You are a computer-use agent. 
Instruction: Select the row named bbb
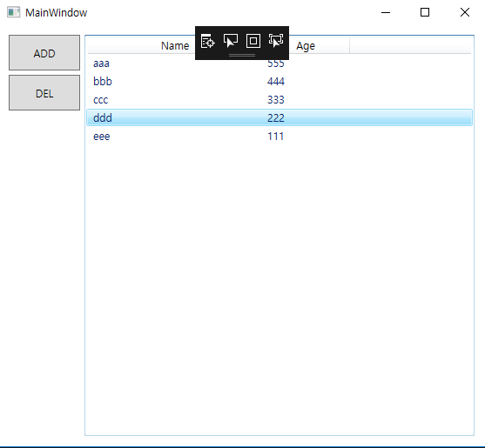click(x=280, y=81)
